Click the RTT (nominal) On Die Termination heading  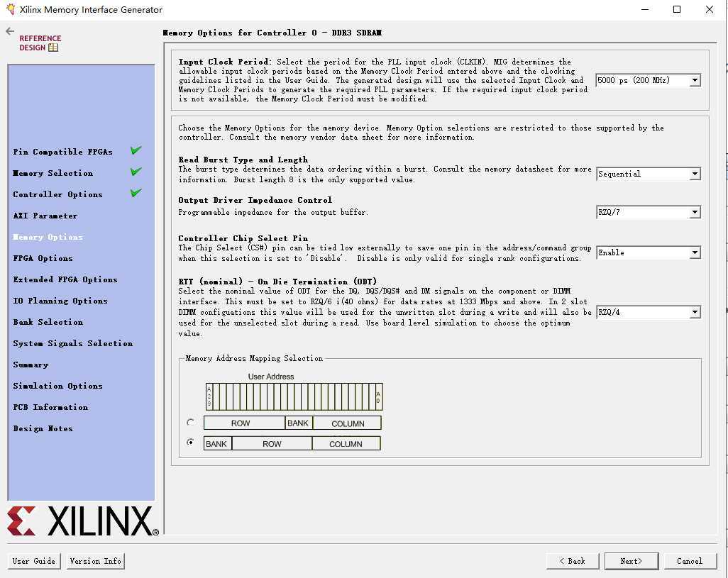click(277, 282)
